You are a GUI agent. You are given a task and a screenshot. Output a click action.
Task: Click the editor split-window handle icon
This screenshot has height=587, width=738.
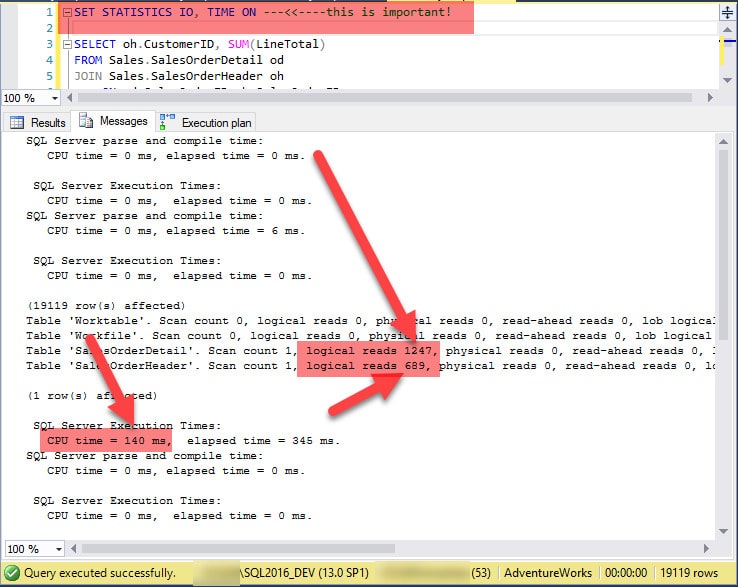coord(727,13)
